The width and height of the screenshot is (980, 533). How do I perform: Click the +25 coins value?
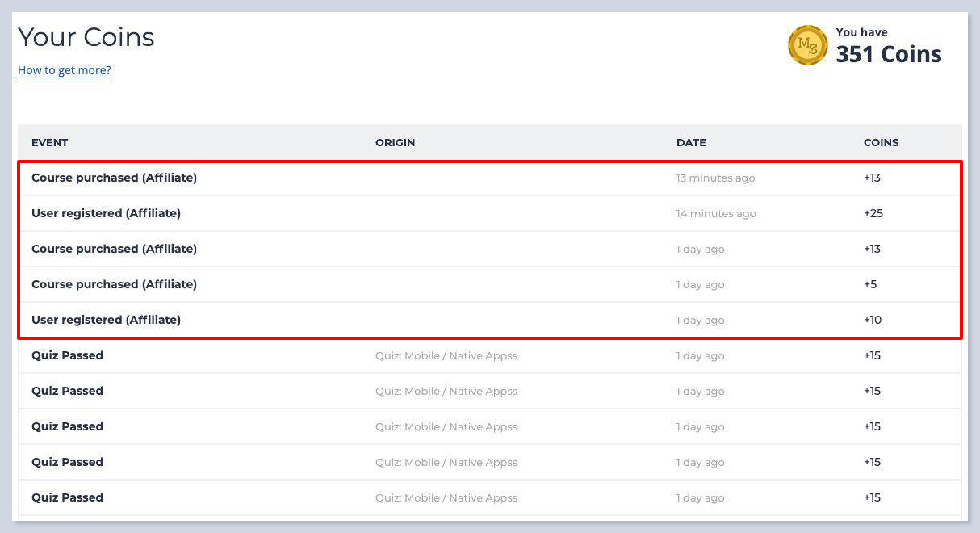pyautogui.click(x=873, y=214)
